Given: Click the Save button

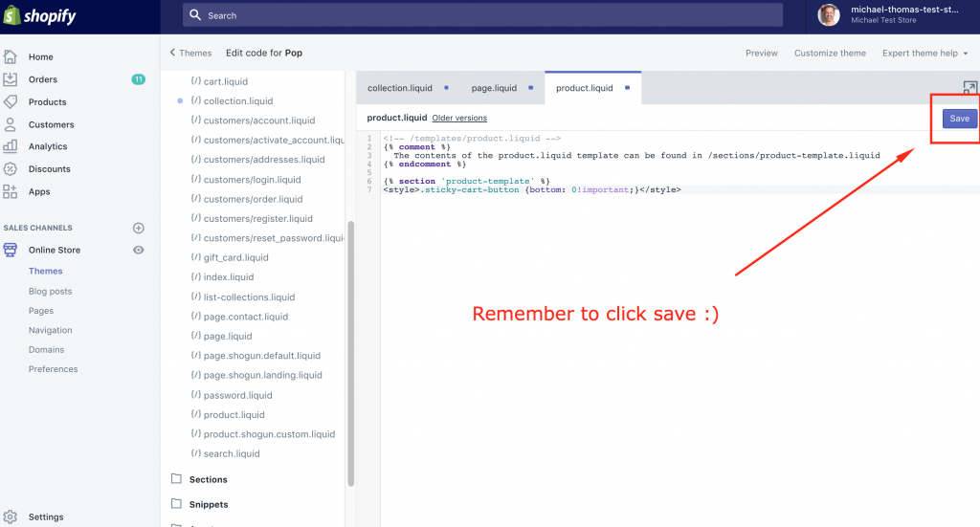Looking at the screenshot, I should pos(959,119).
